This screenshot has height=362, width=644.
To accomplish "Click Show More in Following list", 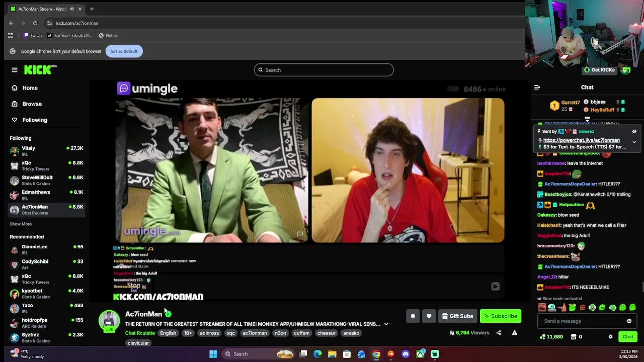I will tap(21, 224).
